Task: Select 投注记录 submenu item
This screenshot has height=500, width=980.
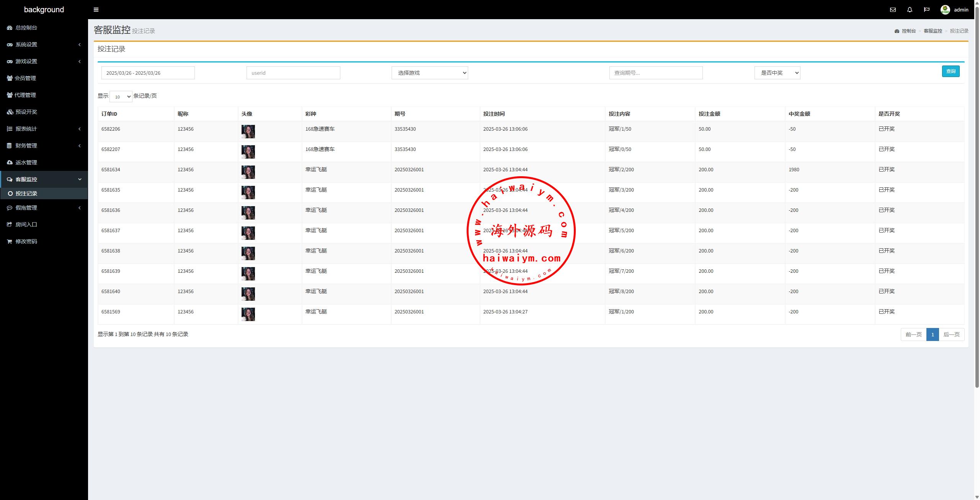Action: [x=26, y=193]
